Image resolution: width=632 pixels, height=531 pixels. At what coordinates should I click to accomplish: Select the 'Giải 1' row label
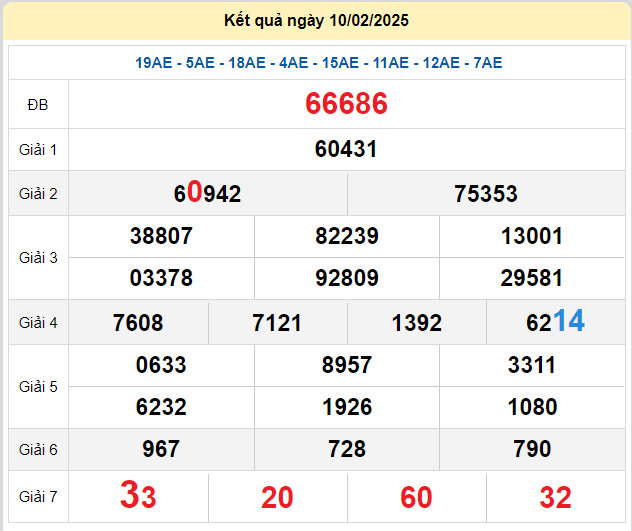[38, 150]
